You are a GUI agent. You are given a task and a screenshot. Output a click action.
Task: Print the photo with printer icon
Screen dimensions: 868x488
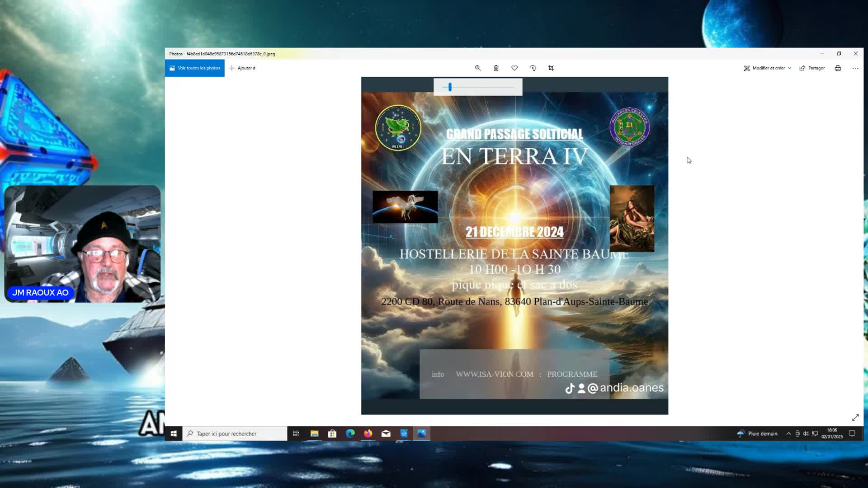[838, 68]
